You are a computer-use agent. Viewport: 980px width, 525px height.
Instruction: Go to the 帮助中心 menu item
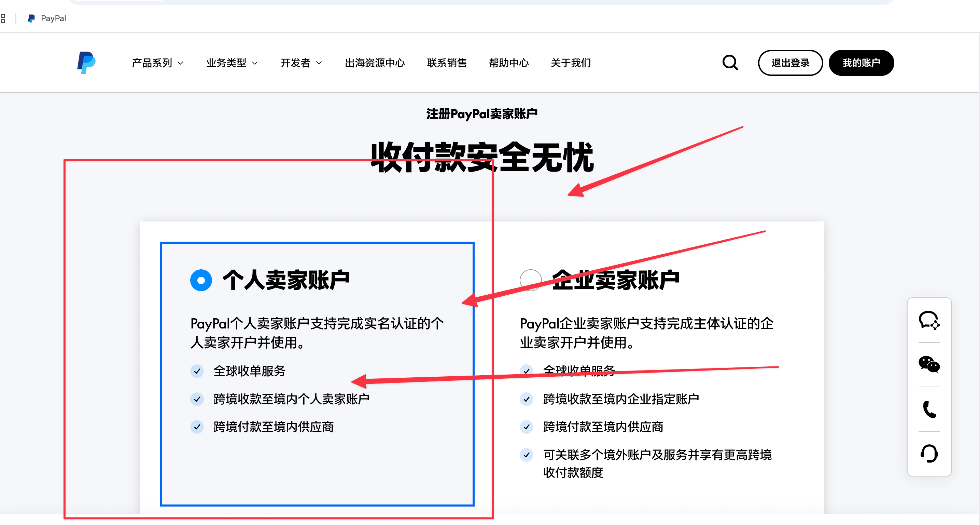click(509, 63)
